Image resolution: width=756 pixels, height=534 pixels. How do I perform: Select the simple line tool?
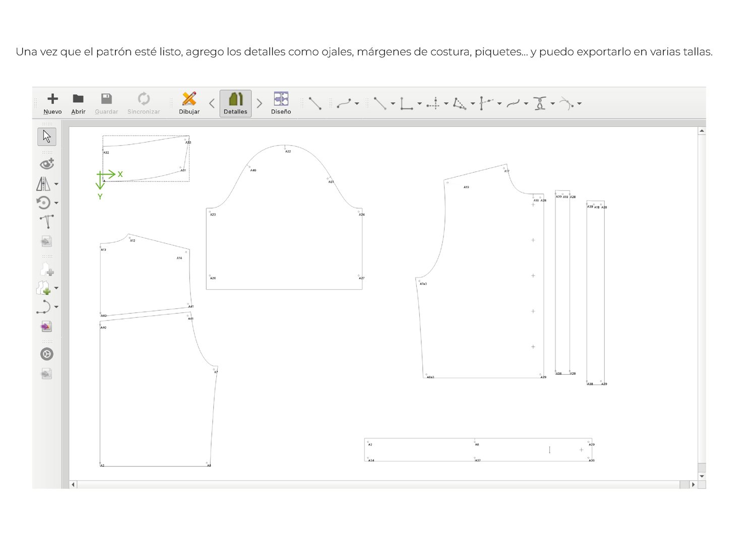point(315,103)
